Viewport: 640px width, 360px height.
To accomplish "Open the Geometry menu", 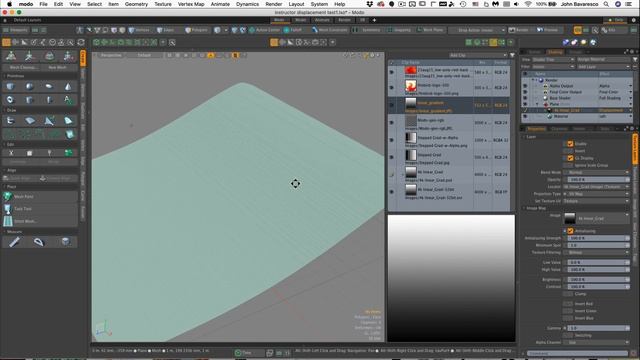I will point(136,4).
